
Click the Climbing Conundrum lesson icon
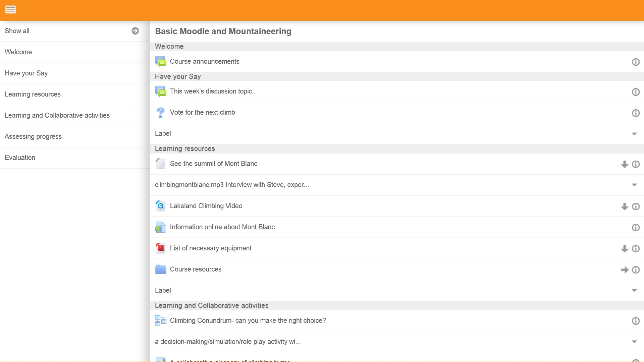point(161,321)
